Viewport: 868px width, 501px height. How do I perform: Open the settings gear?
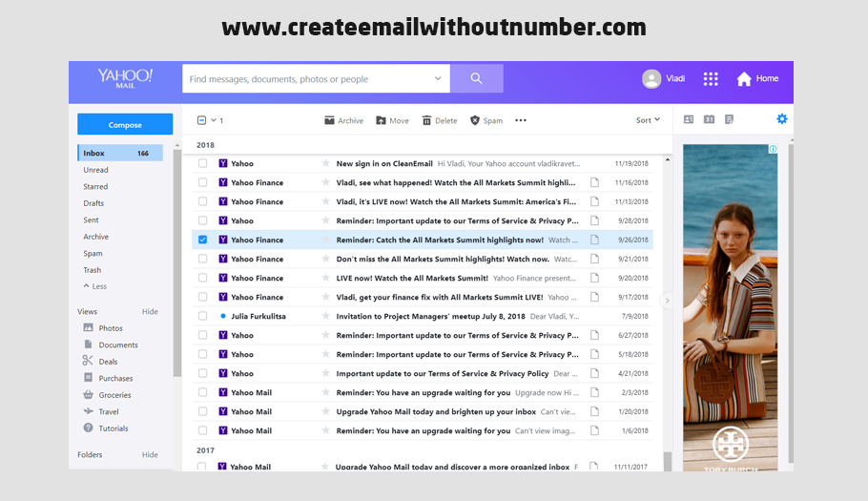pyautogui.click(x=781, y=118)
